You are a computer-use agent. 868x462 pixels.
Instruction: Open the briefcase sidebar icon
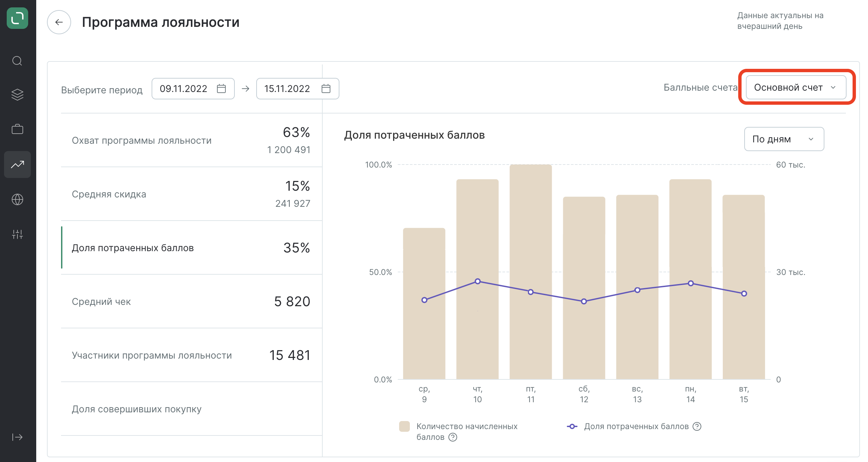pos(17,129)
